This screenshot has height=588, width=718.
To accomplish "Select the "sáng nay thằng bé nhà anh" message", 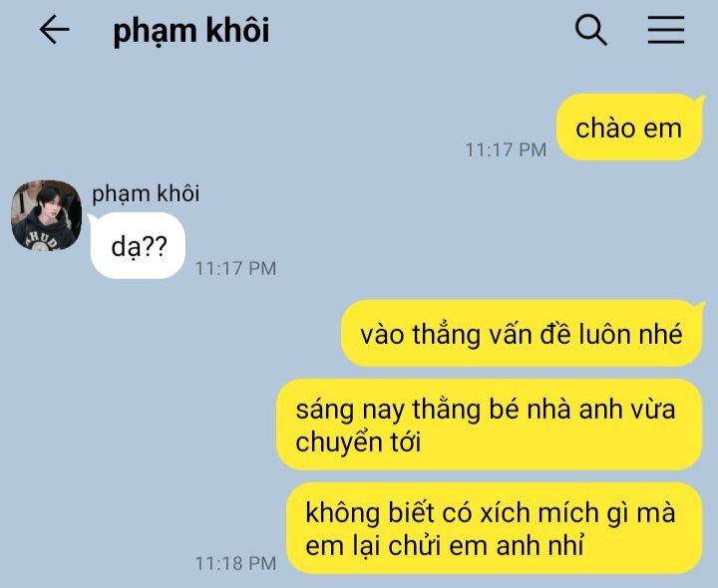I will pyautogui.click(x=489, y=425).
